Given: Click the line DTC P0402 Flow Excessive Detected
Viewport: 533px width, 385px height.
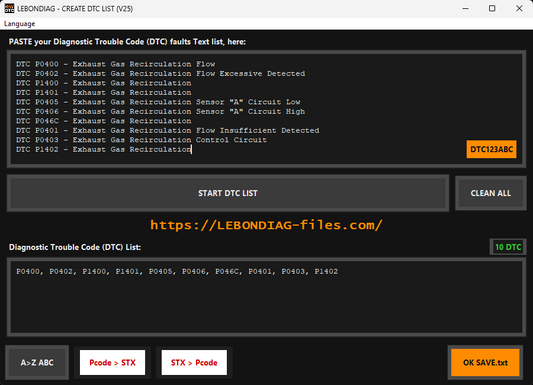Looking at the screenshot, I should click(160, 74).
